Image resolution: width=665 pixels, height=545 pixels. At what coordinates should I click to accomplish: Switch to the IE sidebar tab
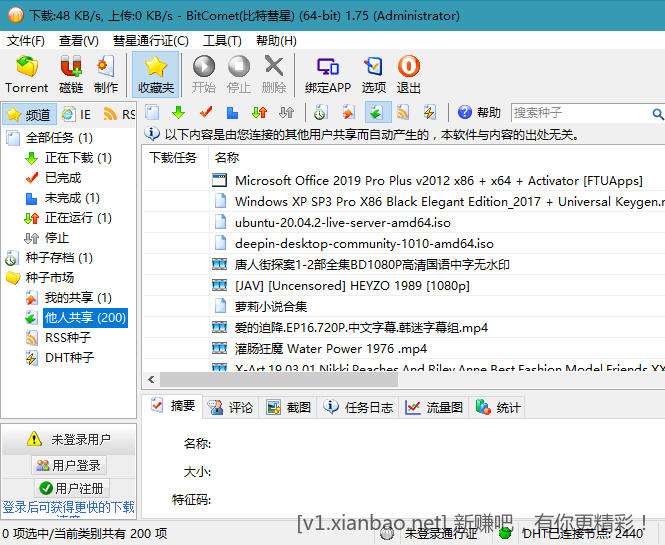click(76, 115)
